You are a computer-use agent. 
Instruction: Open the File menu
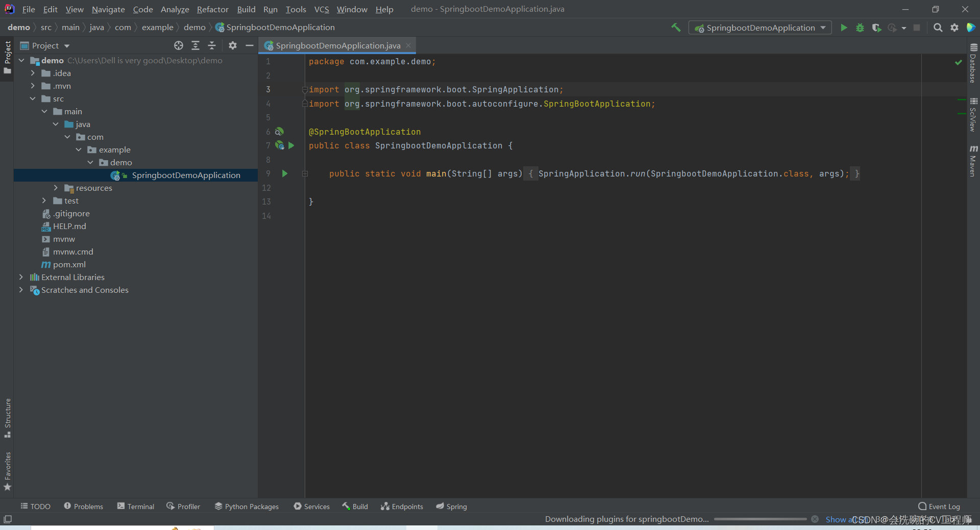click(29, 9)
